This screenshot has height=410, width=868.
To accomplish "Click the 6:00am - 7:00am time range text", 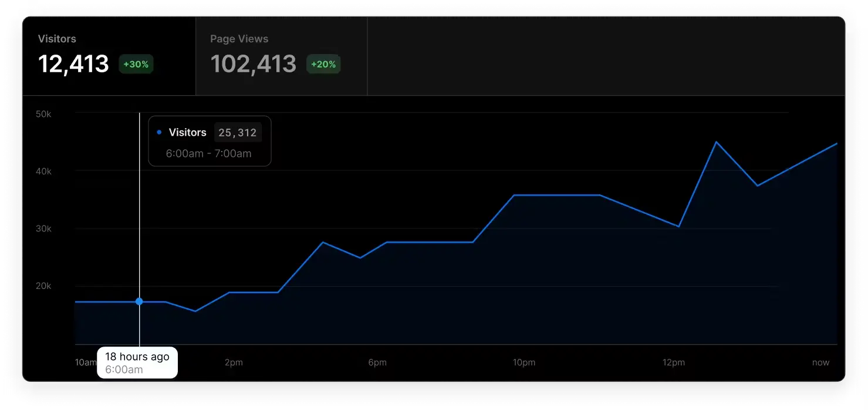I will click(208, 154).
